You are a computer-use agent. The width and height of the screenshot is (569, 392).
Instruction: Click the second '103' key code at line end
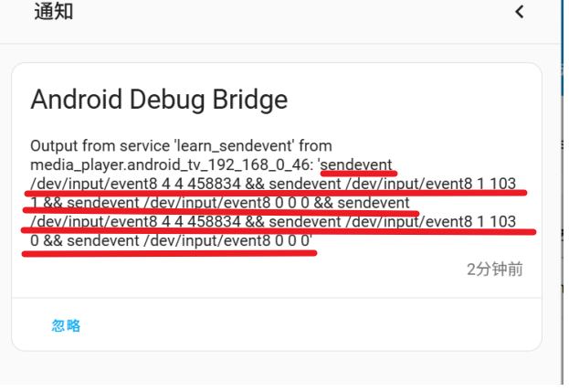click(503, 221)
